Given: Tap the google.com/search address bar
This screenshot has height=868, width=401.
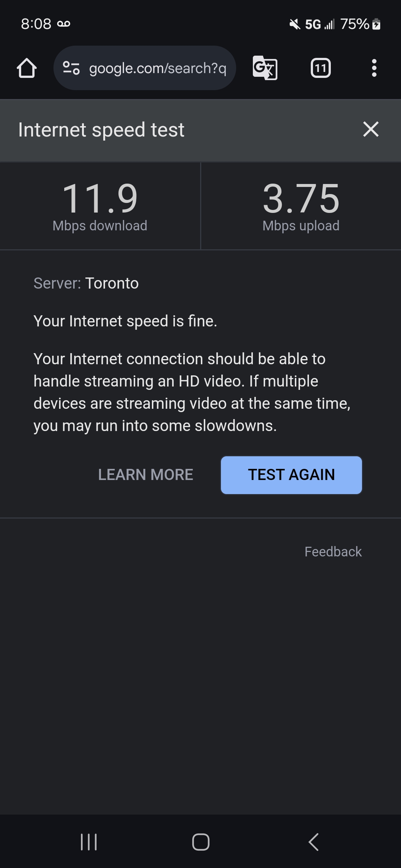Looking at the screenshot, I should click(157, 68).
